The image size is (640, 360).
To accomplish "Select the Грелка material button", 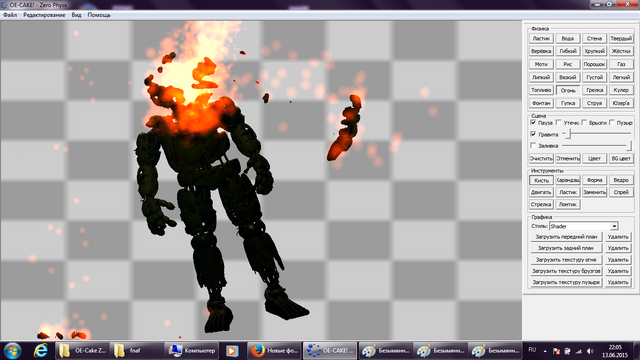I will (594, 90).
